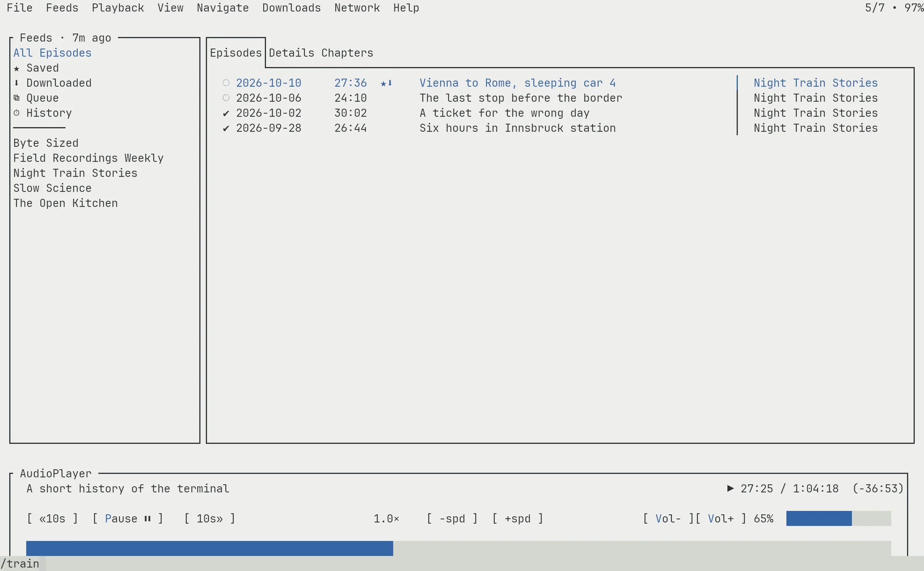Toggle checkmark on A ticket for the wrong day
924x571 pixels.
point(226,113)
